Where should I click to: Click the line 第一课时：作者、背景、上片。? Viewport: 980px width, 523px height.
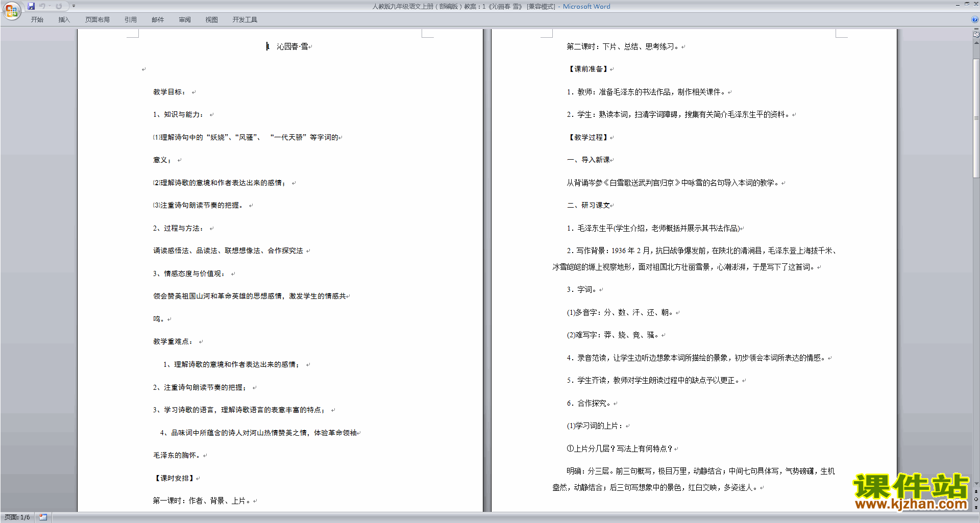click(202, 501)
